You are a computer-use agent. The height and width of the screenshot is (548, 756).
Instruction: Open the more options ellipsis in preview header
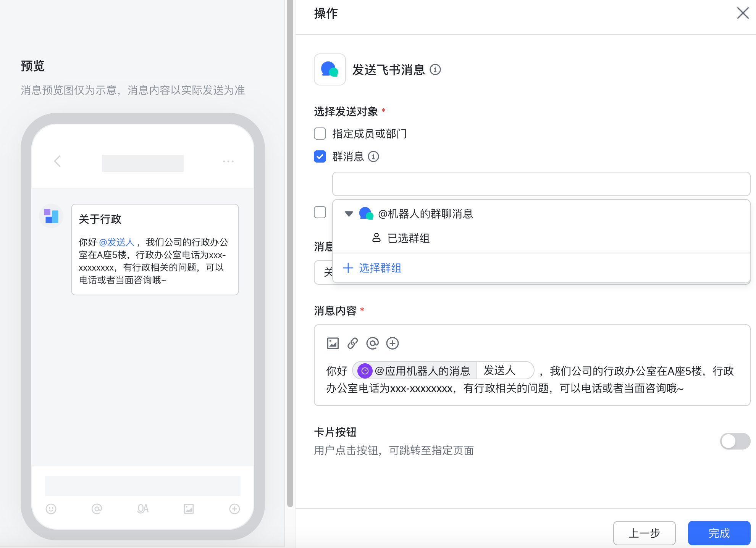click(228, 161)
